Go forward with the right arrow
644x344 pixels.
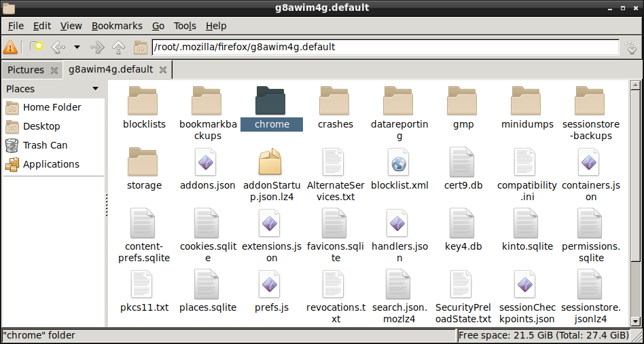coord(98,47)
